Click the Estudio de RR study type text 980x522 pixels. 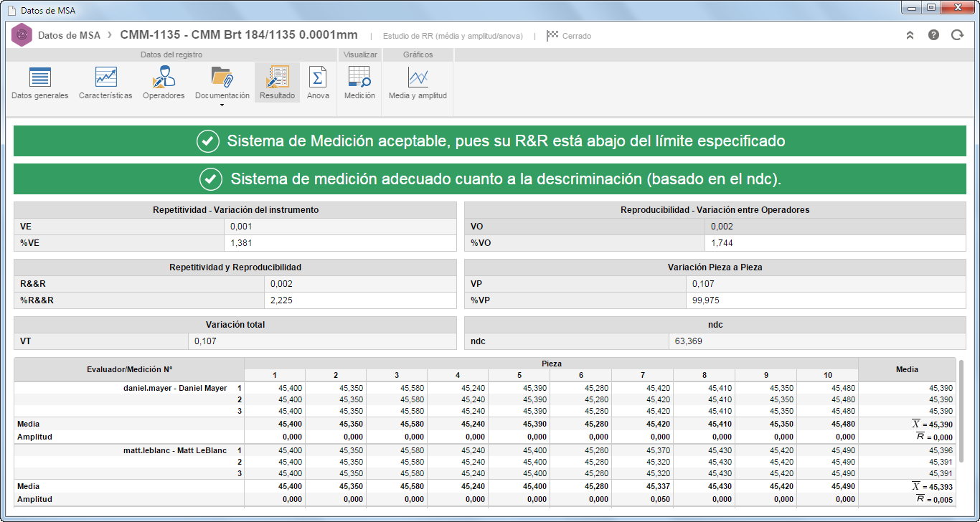coord(453,36)
